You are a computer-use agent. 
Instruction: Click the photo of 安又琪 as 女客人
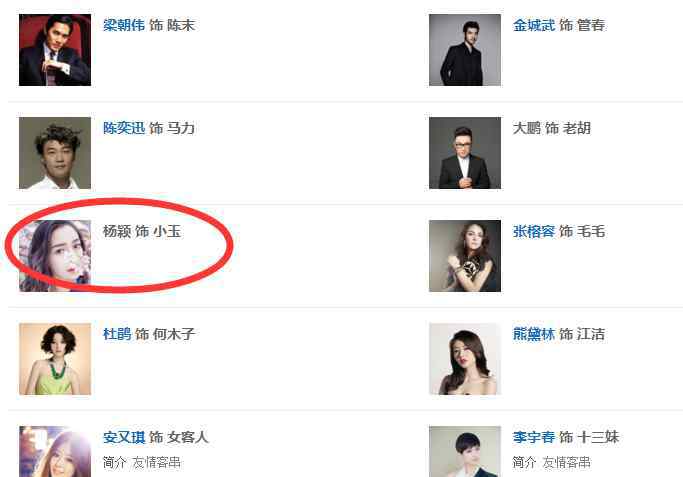tap(55, 451)
